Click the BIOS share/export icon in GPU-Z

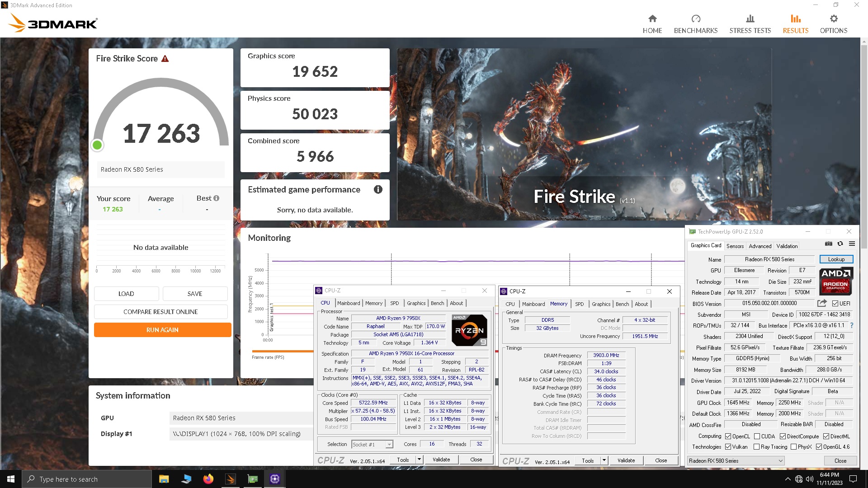[822, 303]
